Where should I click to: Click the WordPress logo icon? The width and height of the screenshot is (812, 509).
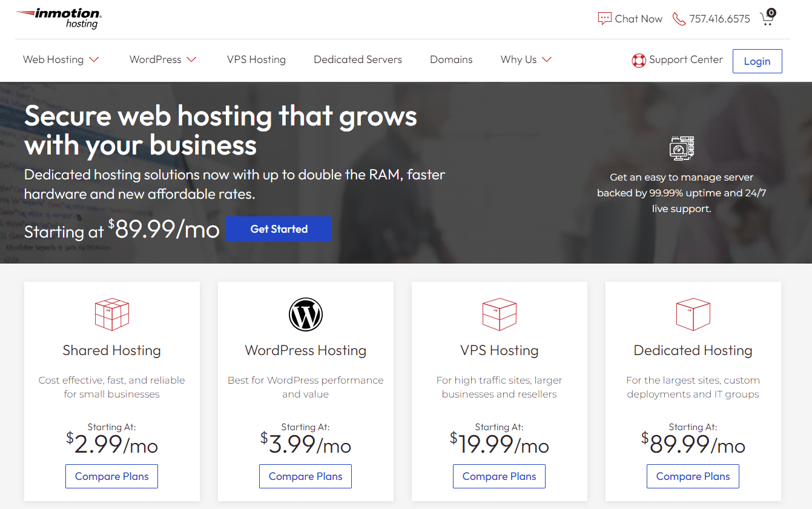point(306,314)
